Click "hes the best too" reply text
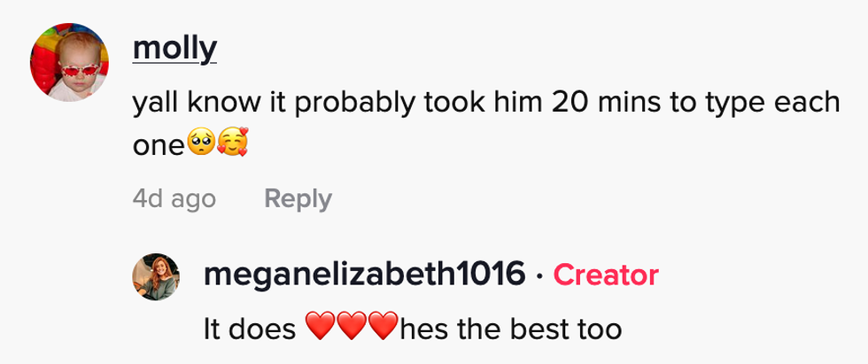 tap(511, 330)
